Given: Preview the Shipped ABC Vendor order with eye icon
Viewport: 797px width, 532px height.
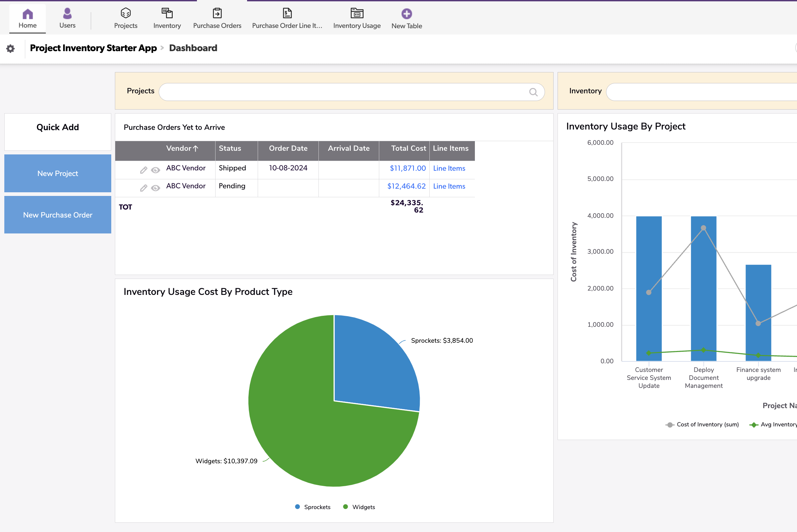Looking at the screenshot, I should click(x=155, y=170).
